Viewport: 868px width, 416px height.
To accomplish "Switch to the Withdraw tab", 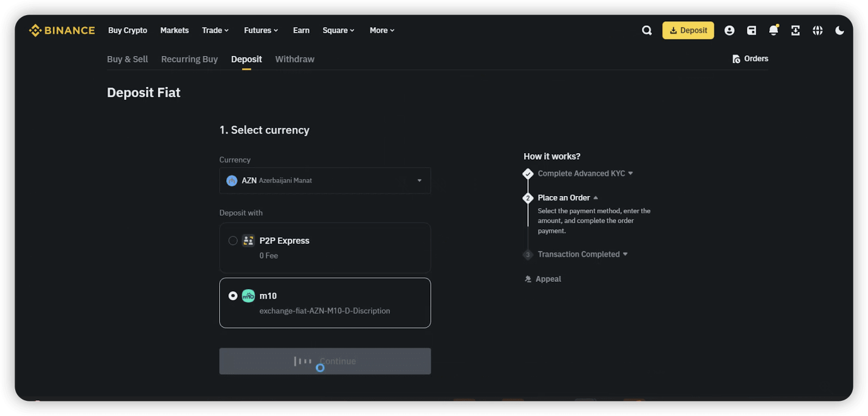I will (x=295, y=59).
